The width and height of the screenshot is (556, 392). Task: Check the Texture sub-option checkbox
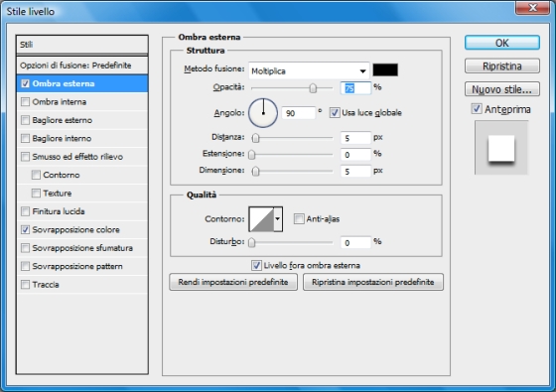point(36,194)
